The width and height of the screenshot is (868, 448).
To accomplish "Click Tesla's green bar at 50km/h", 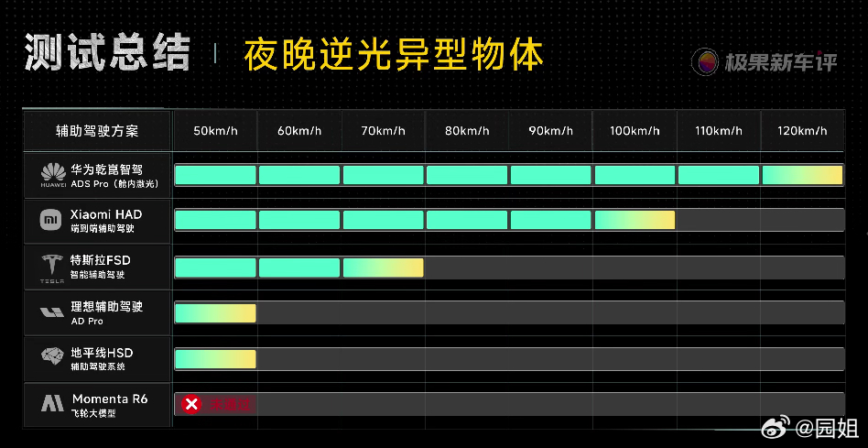I will 215,268.
